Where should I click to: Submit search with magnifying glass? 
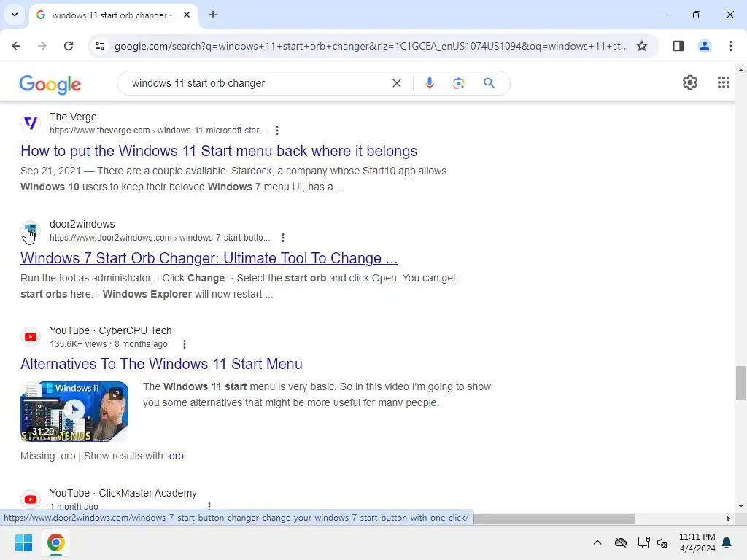tap(489, 83)
